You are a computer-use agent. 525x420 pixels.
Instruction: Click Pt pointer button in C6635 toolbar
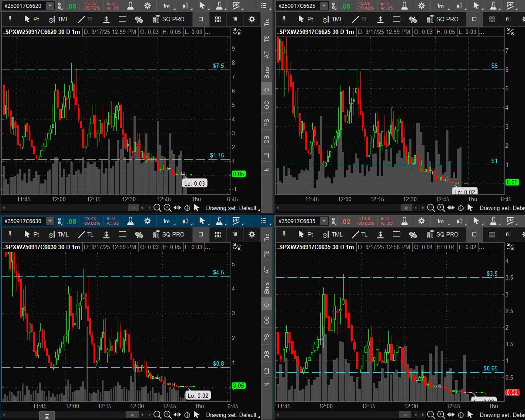[306, 235]
